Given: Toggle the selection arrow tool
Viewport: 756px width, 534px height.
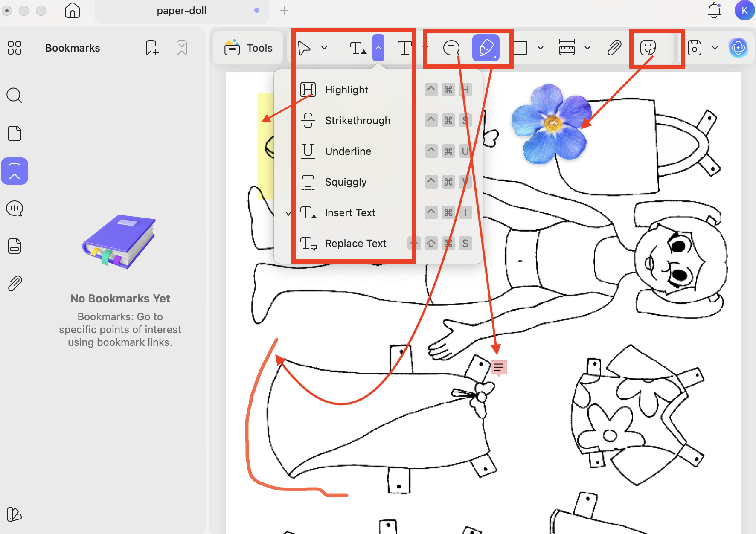Looking at the screenshot, I should click(x=305, y=48).
